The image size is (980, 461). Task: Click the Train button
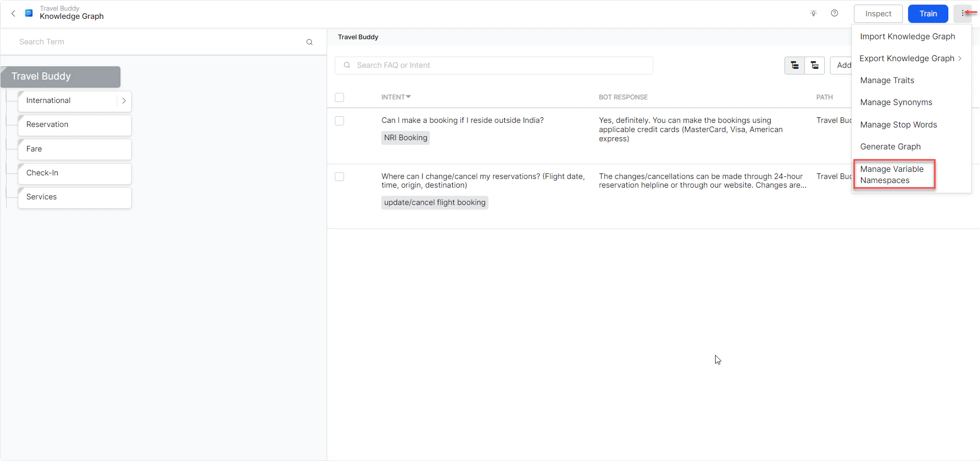928,13
